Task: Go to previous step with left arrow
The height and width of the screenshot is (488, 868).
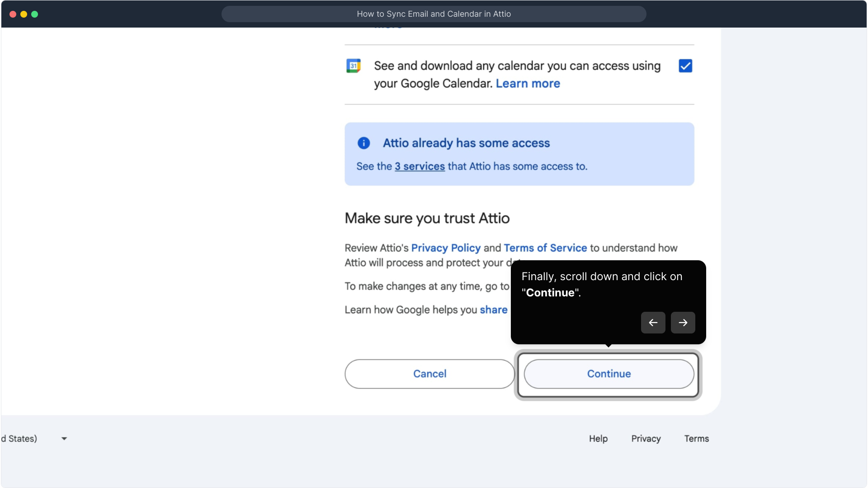Action: (653, 323)
